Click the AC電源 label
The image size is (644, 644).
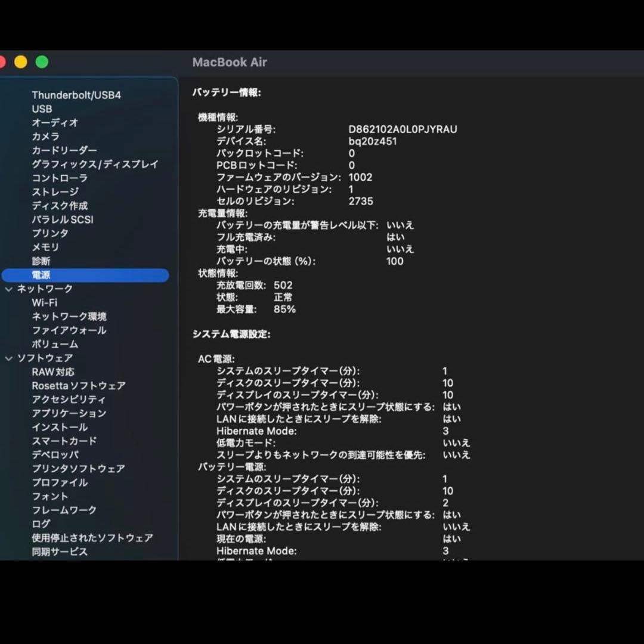point(216,360)
